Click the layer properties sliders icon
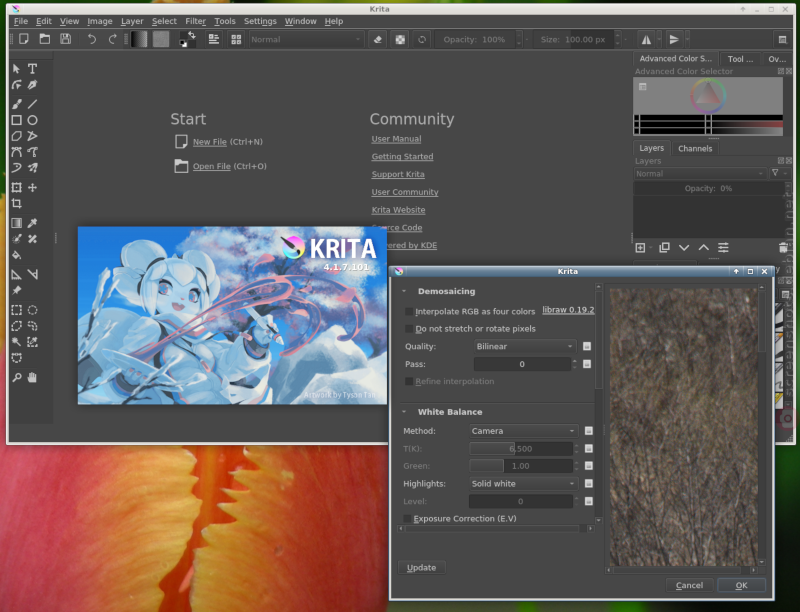The width and height of the screenshot is (800, 612). [723, 248]
